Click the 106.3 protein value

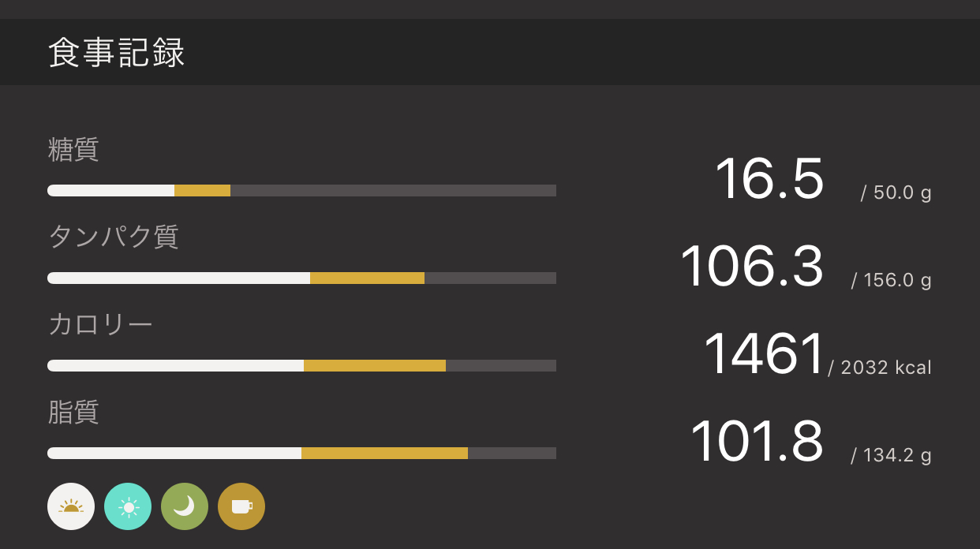[x=751, y=267]
